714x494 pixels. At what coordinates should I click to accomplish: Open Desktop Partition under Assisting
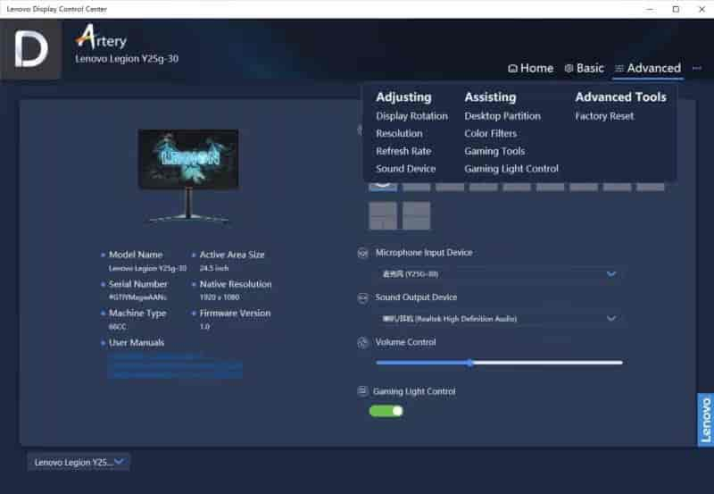(502, 116)
